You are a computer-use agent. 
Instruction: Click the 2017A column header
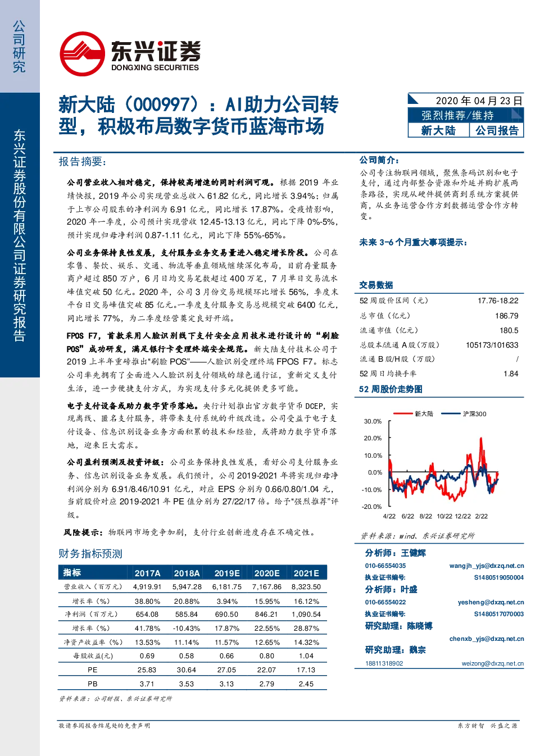pos(147,573)
